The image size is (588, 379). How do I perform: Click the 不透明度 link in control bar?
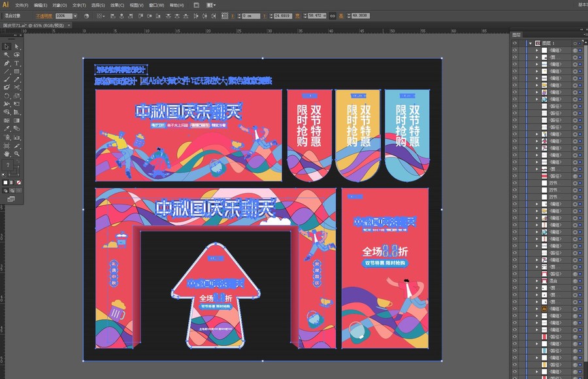coord(44,16)
